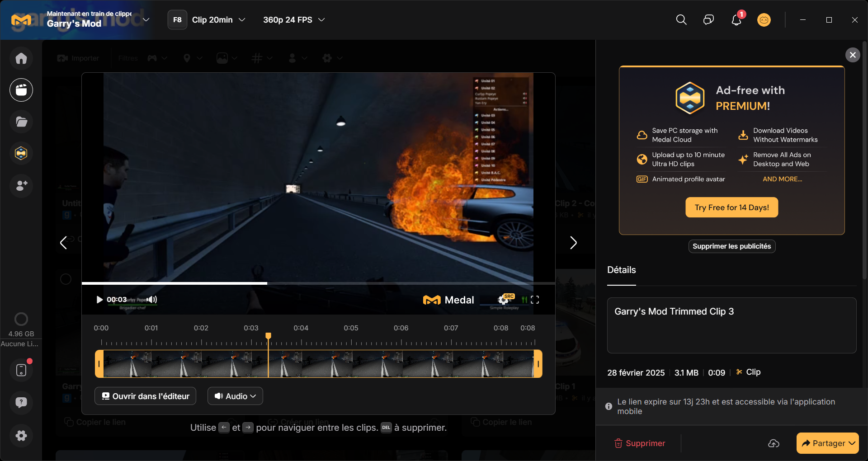Click Aucune Li... label in sidebar
The width and height of the screenshot is (868, 461).
[x=19, y=343]
